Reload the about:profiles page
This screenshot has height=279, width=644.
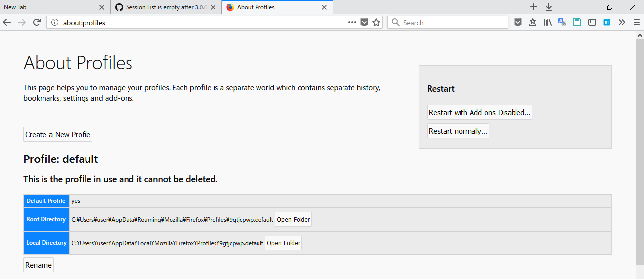coord(37,22)
